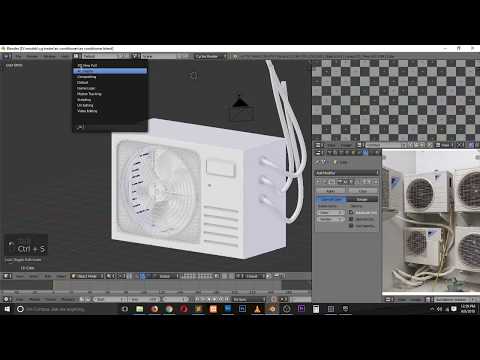
Task: Click the View subdivisions field
Action: click(x=331, y=212)
